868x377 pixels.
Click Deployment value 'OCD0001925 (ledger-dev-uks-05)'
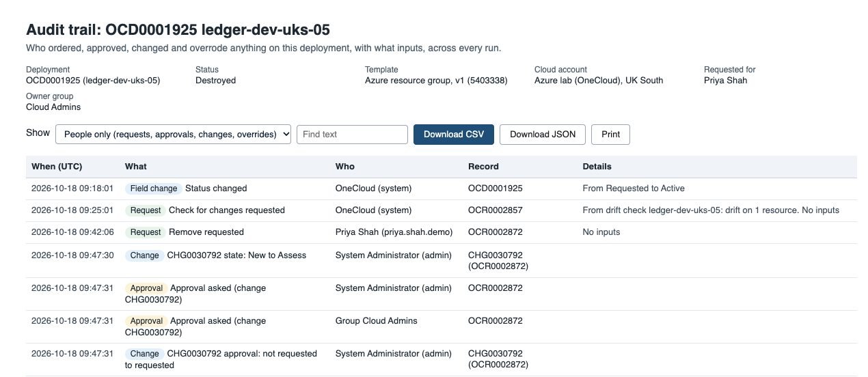93,81
